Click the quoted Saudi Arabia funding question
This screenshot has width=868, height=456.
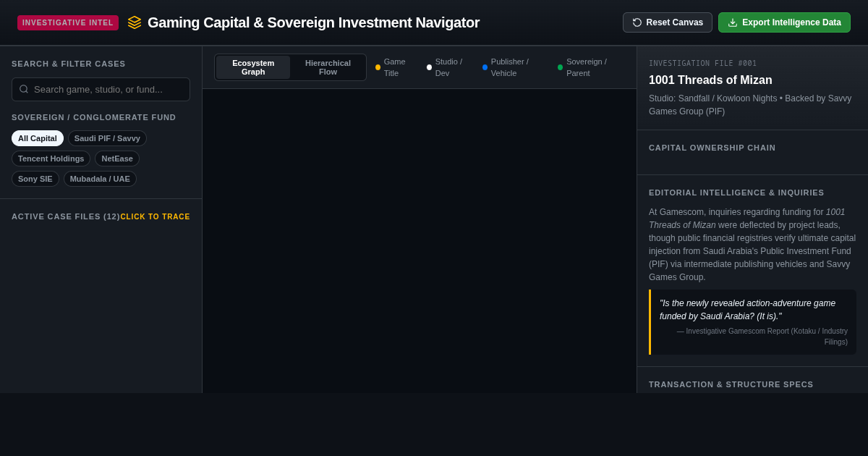tap(747, 310)
